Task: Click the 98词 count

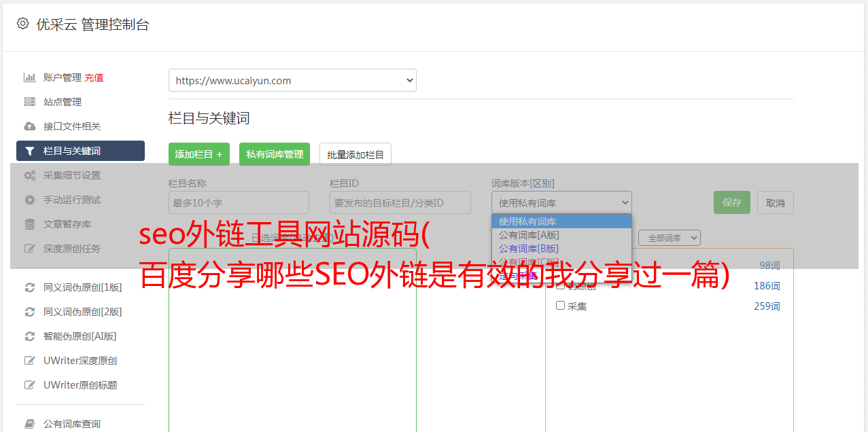Action: pos(769,266)
